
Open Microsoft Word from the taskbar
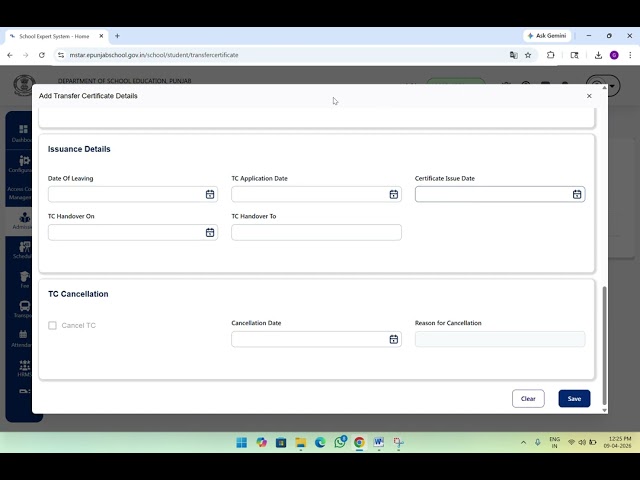pyautogui.click(x=379, y=442)
